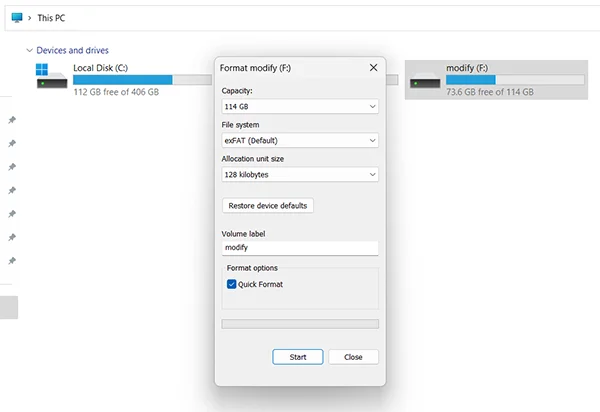Click the modify (F:) drive label
Image resolution: width=600 pixels, height=412 pixels.
pyautogui.click(x=467, y=68)
